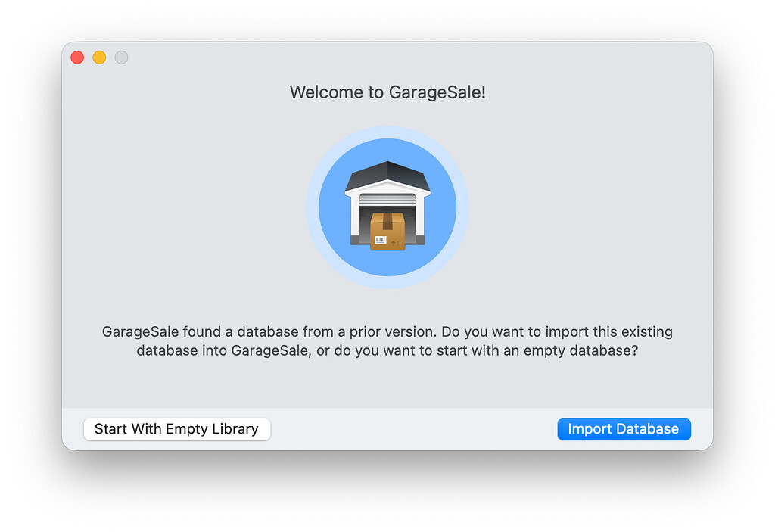Minimize the window with the yellow button
Viewport: 775px width, 532px height.
99,58
